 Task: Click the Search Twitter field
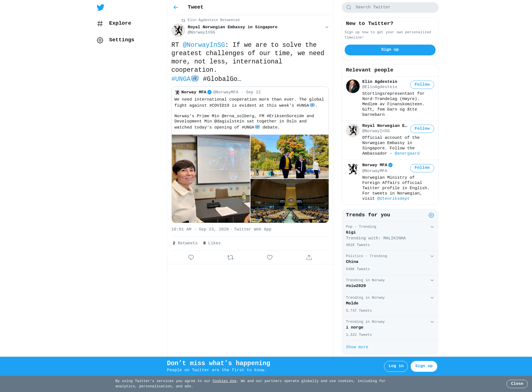(x=390, y=7)
